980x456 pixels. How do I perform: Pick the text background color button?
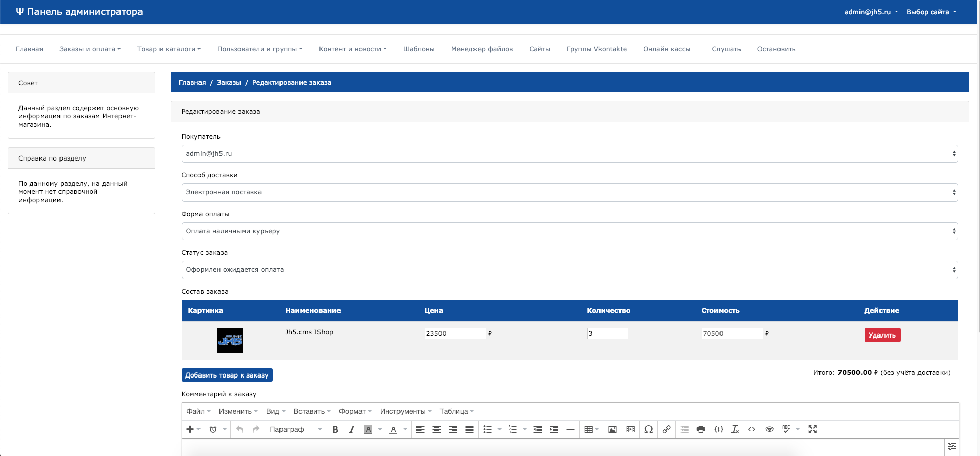click(368, 429)
